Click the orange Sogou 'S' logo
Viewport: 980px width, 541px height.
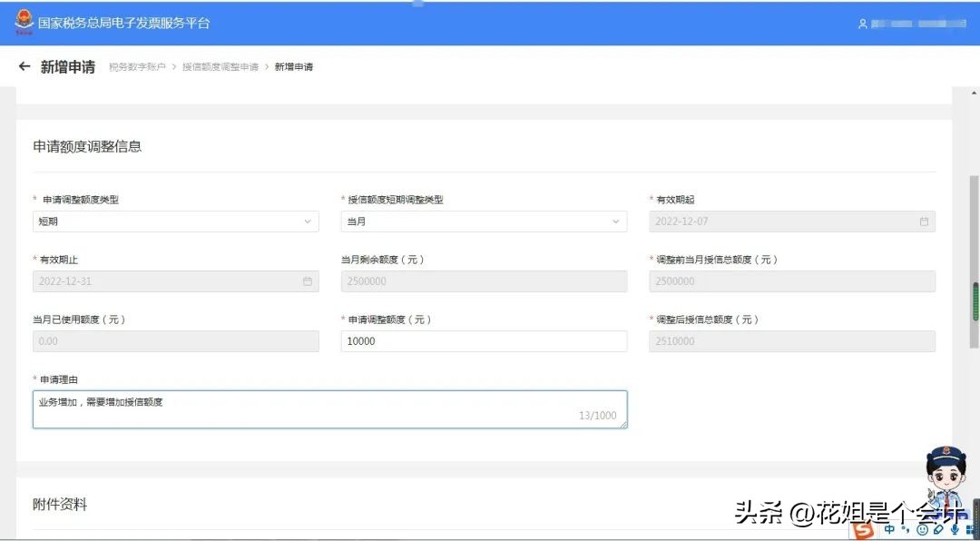[863, 530]
